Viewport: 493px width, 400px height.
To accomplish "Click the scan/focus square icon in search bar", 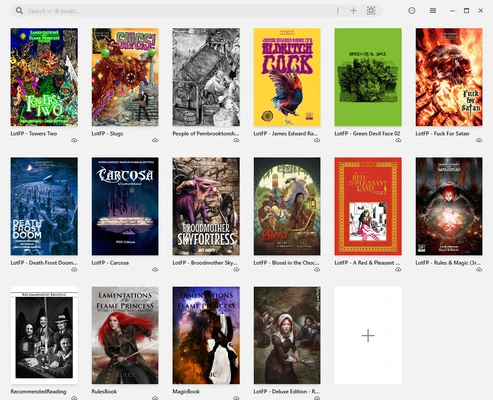I will point(371,11).
